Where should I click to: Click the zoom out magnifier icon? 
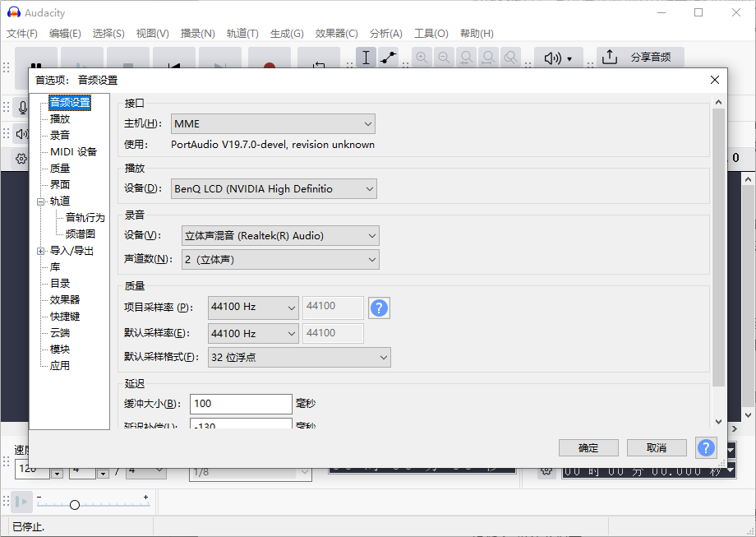444,58
